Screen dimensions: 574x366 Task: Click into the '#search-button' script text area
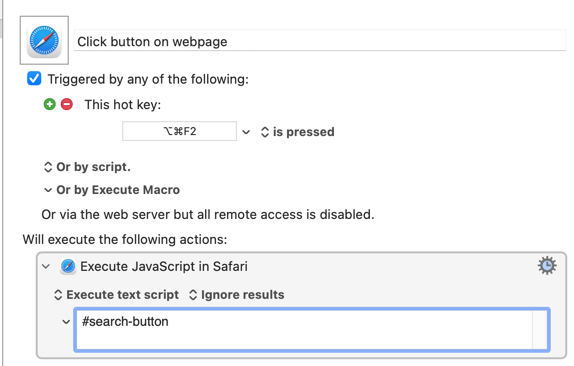point(303,330)
